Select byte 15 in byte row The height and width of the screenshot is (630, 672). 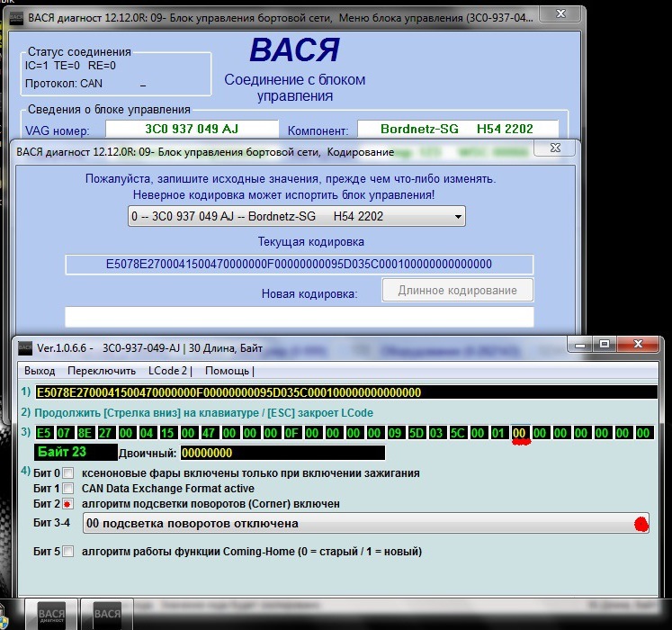(x=167, y=433)
